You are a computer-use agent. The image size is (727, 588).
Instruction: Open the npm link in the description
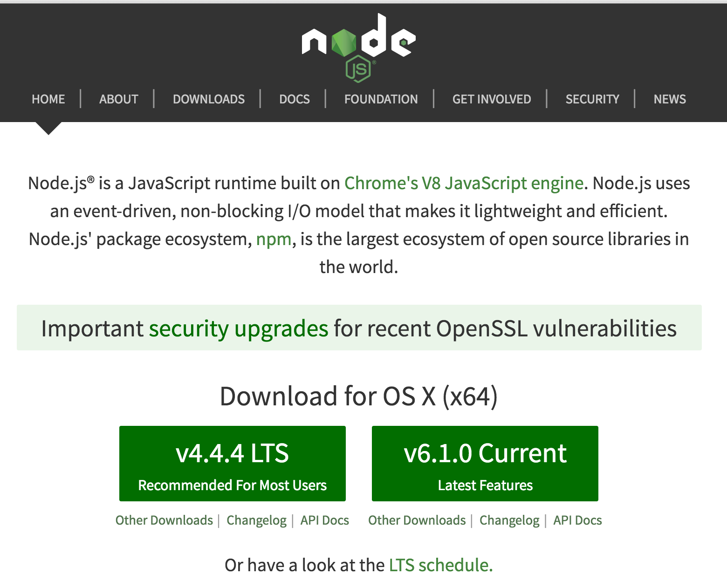click(x=274, y=239)
